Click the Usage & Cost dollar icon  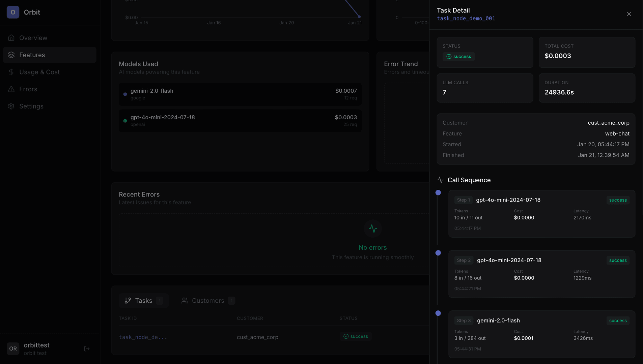pos(11,72)
